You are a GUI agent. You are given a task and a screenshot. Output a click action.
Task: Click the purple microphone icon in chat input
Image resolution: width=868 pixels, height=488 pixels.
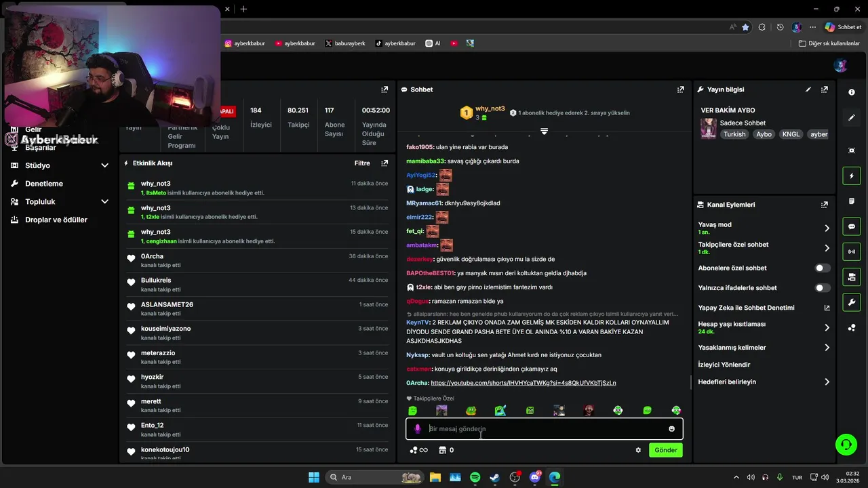pos(418,429)
